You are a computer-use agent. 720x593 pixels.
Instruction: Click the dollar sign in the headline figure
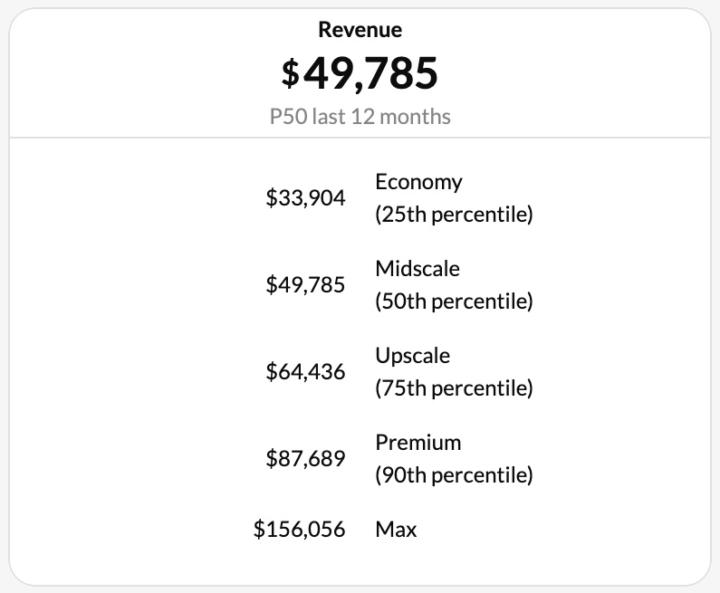(290, 73)
